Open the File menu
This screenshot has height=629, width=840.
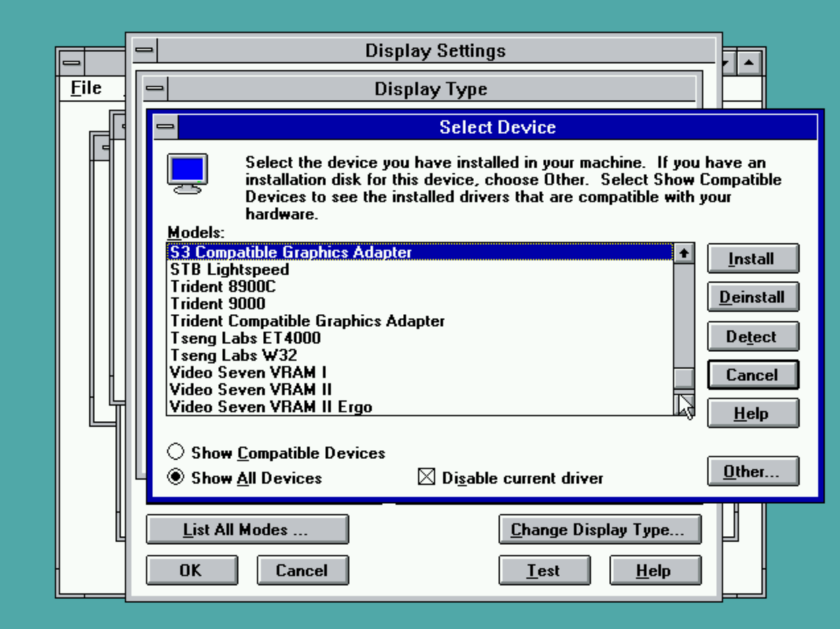[87, 87]
